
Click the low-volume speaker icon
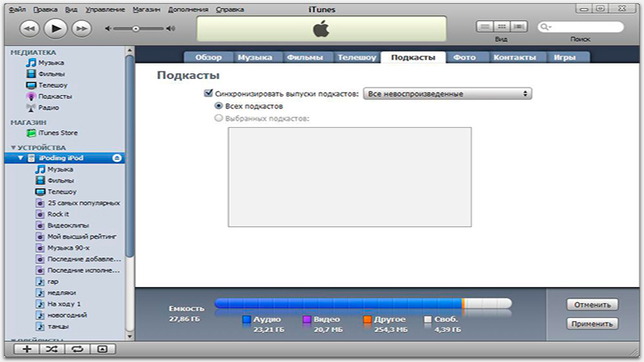coord(108,29)
